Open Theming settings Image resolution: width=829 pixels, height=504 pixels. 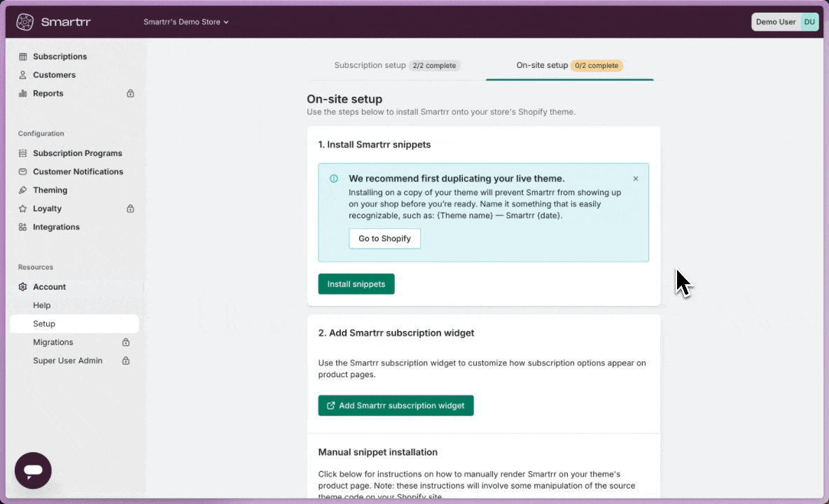(x=50, y=190)
